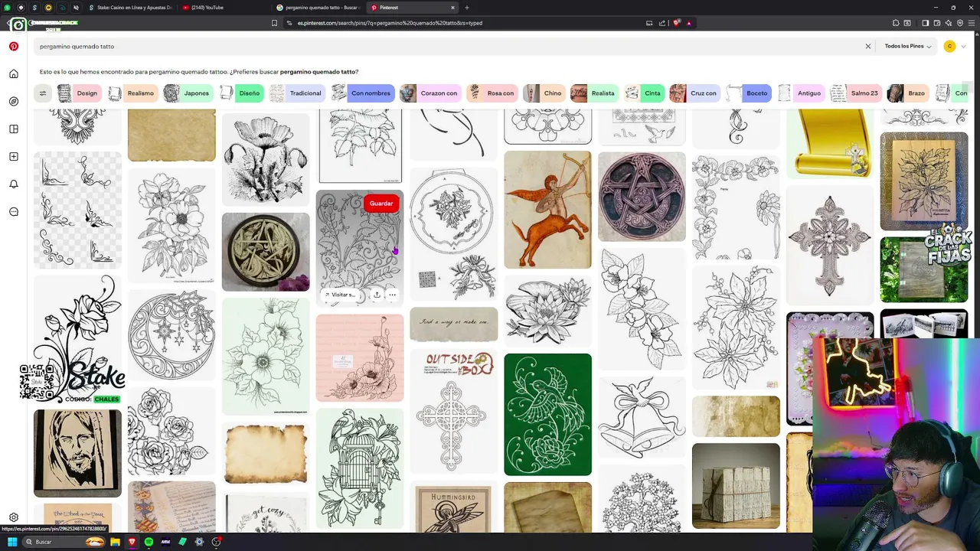Click the Pinterest search input field
This screenshot has width=980, height=551.
(448, 47)
